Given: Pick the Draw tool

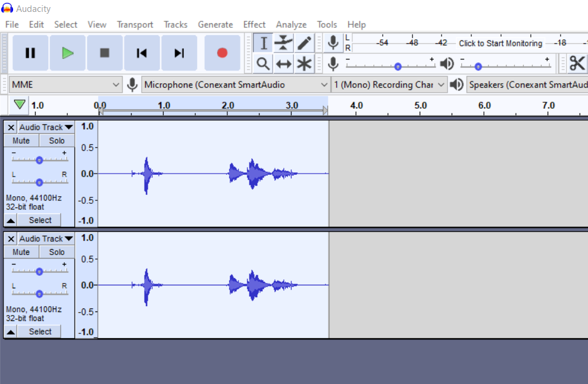Looking at the screenshot, I should click(304, 42).
